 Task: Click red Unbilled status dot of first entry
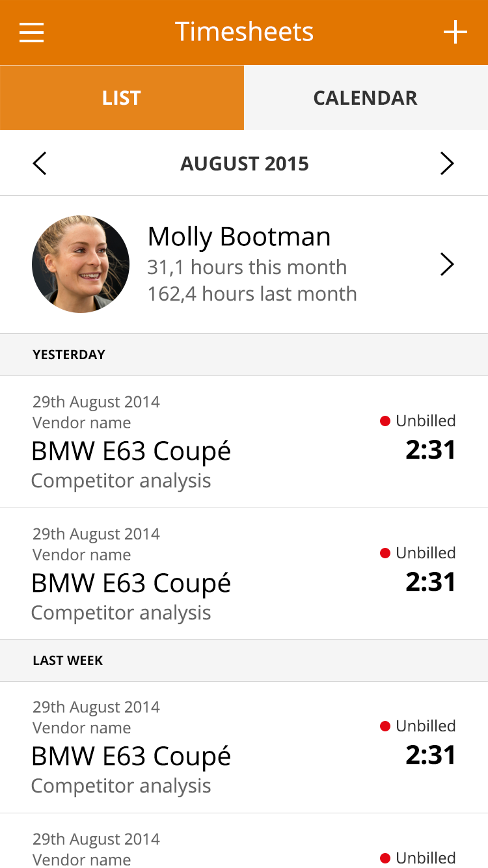pos(385,421)
